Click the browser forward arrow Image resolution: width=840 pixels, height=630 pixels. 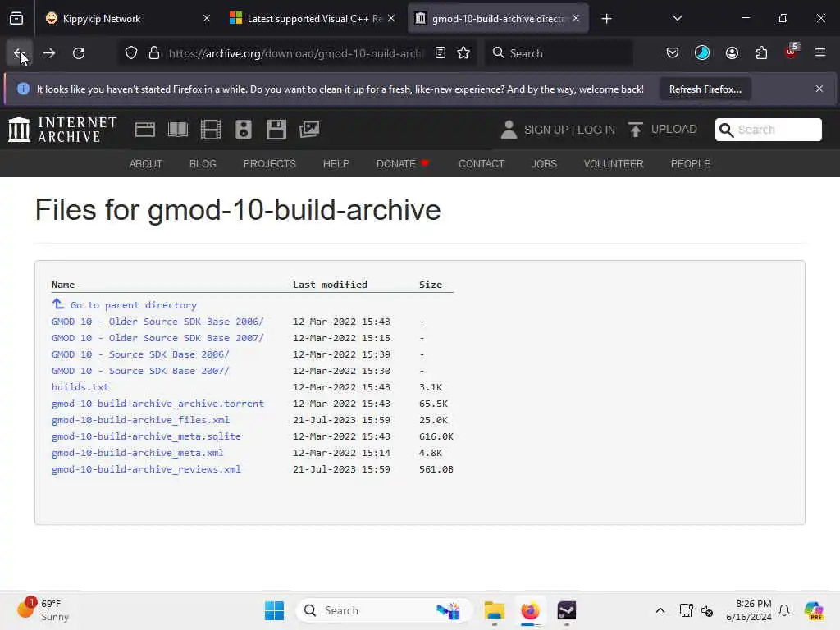pos(49,53)
